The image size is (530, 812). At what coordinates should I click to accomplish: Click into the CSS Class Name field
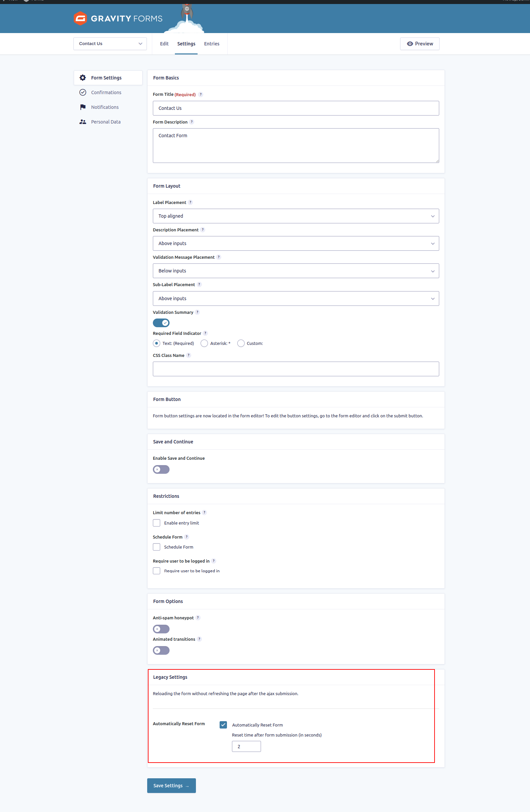tap(296, 369)
